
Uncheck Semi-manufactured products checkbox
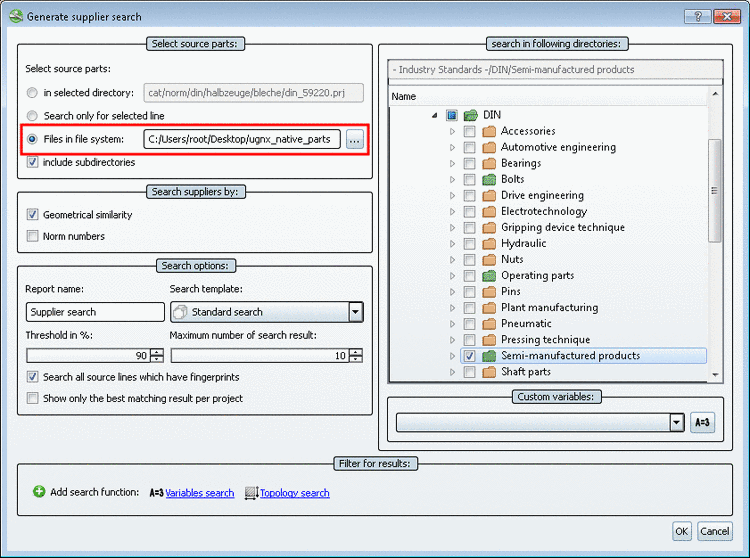coord(469,356)
